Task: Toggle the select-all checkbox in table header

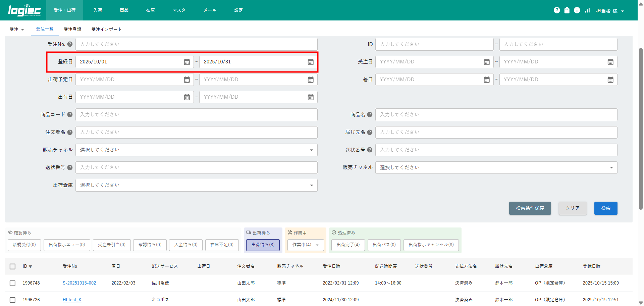Action: point(13,266)
